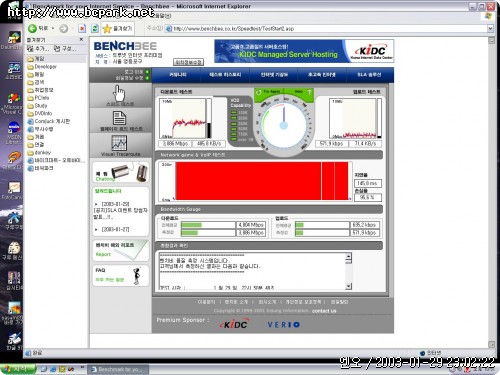
Task: Open the 인터넷 기상도 navigation tab
Action: pos(274,75)
